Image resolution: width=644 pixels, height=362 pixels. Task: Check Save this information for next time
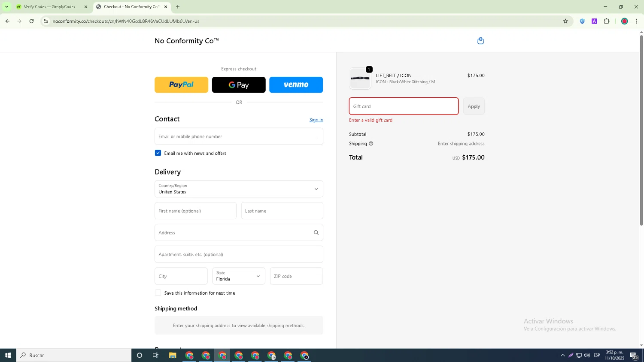[x=158, y=293]
